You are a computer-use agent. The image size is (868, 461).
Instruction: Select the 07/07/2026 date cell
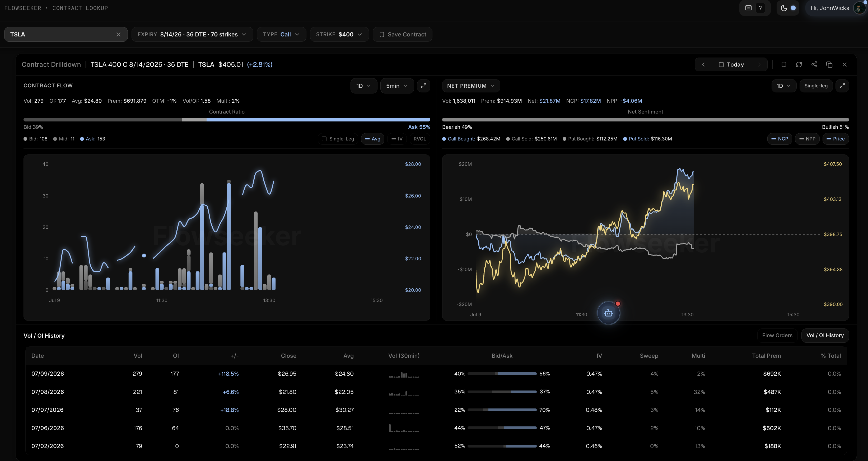tap(48, 410)
